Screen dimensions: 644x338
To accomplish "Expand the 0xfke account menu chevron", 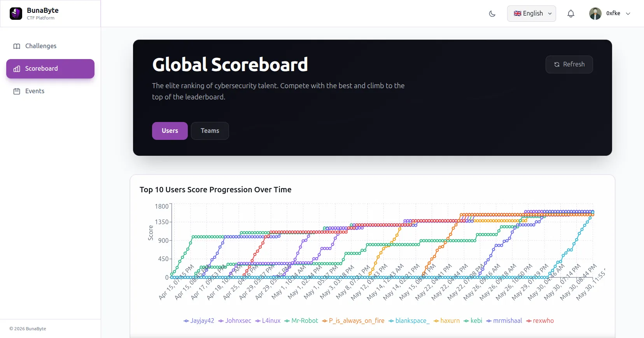I will point(628,14).
